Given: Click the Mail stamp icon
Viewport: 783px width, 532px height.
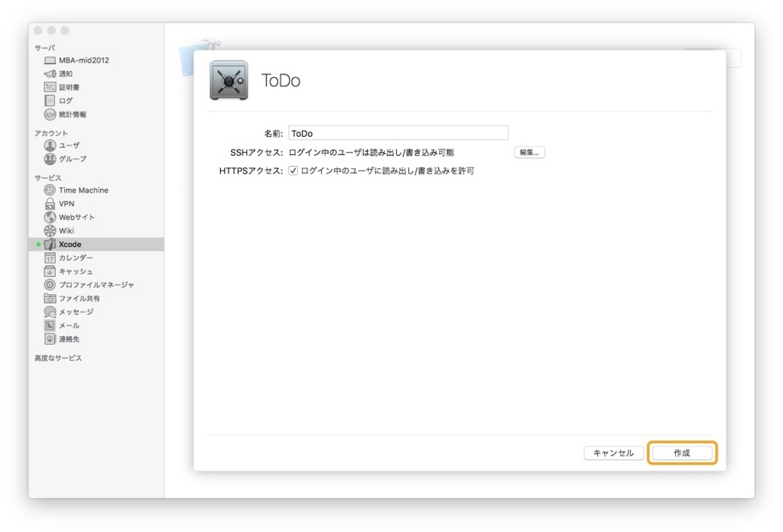Looking at the screenshot, I should 50,326.
